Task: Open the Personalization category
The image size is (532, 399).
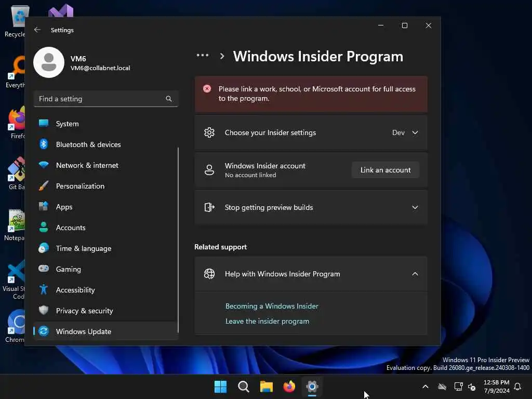Action: [x=106, y=186]
